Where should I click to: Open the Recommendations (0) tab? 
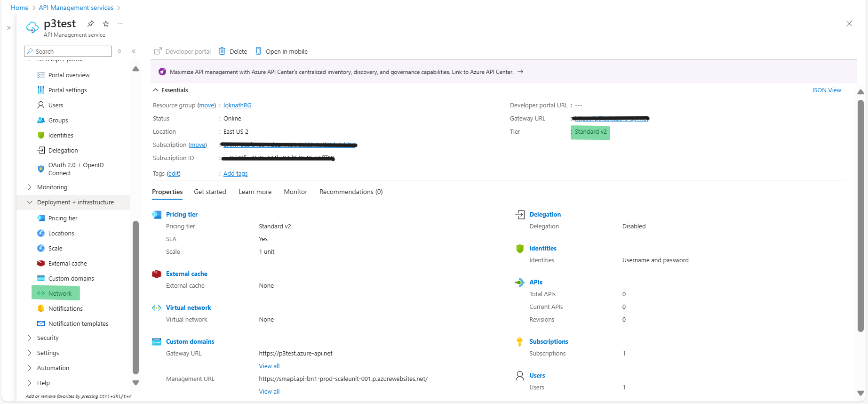tap(351, 192)
